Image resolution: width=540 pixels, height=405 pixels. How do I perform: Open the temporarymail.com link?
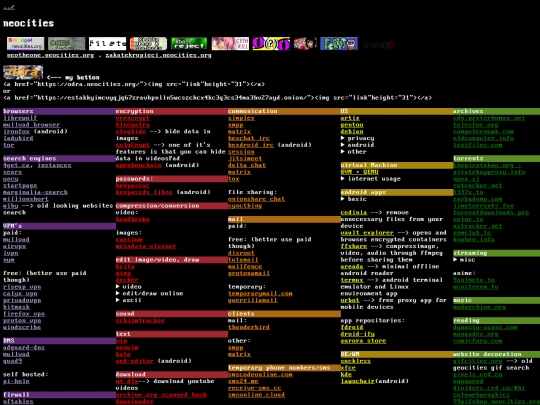click(260, 293)
